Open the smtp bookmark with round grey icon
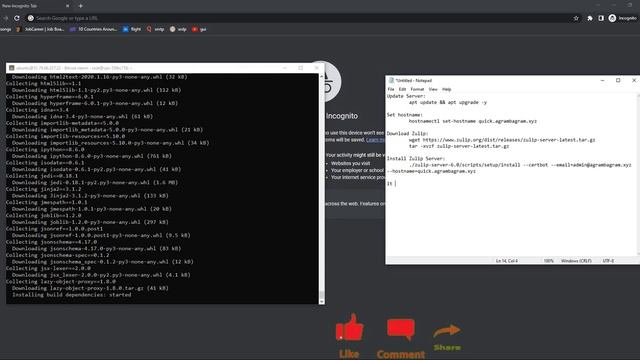This screenshot has height=360, width=640. pos(178,29)
